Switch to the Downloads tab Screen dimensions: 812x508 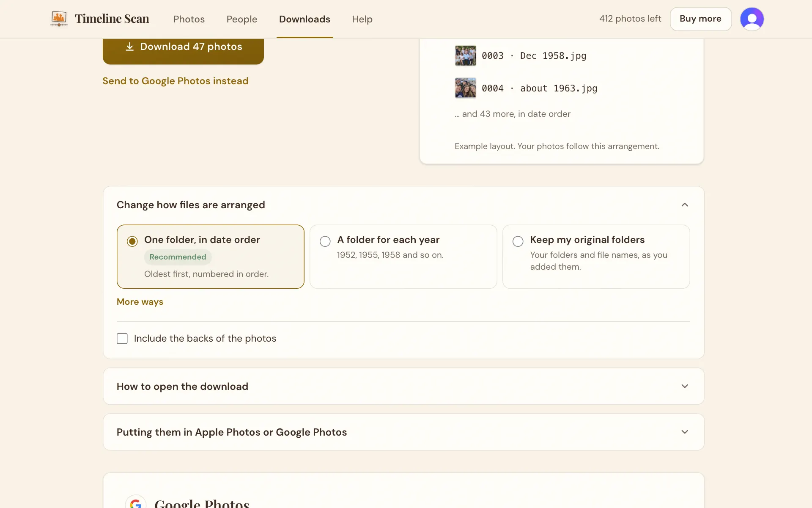304,19
